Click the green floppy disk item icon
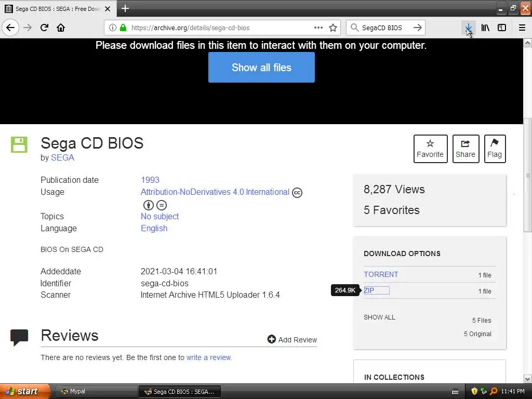Screen dimensions: 532x399 coord(19,144)
